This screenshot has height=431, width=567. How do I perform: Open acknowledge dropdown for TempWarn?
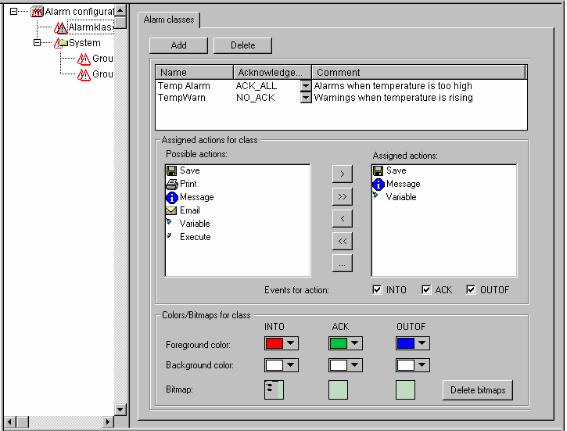coord(306,98)
